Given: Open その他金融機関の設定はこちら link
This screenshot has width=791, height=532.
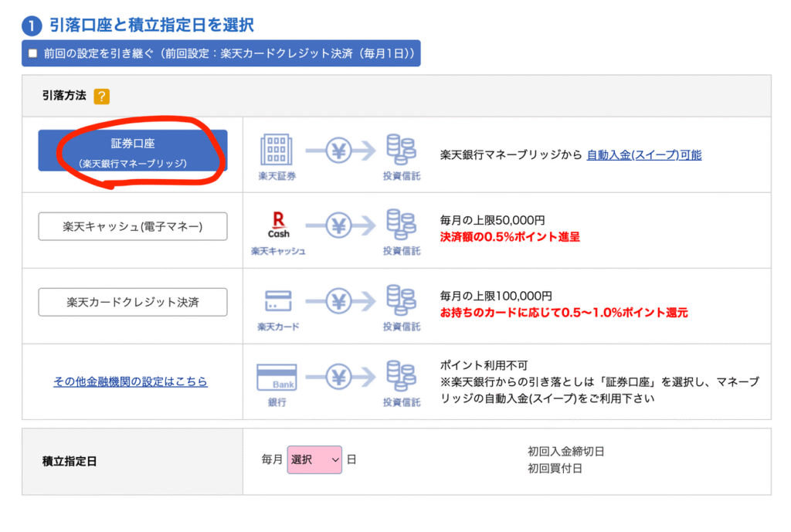Looking at the screenshot, I should tap(131, 381).
